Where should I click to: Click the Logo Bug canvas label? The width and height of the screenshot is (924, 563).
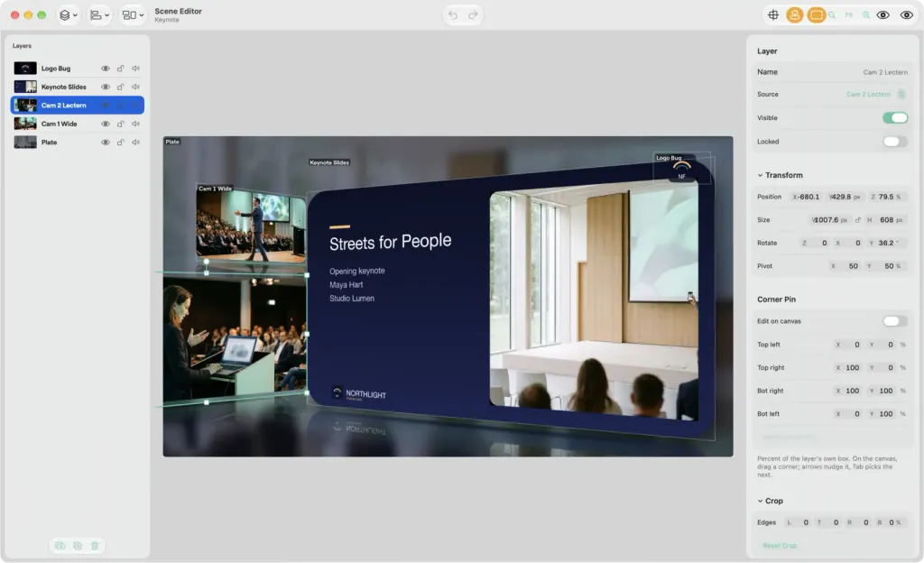tap(669, 158)
